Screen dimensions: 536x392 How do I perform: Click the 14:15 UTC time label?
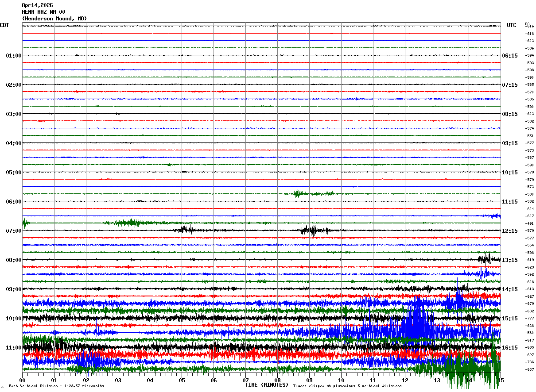point(510,289)
